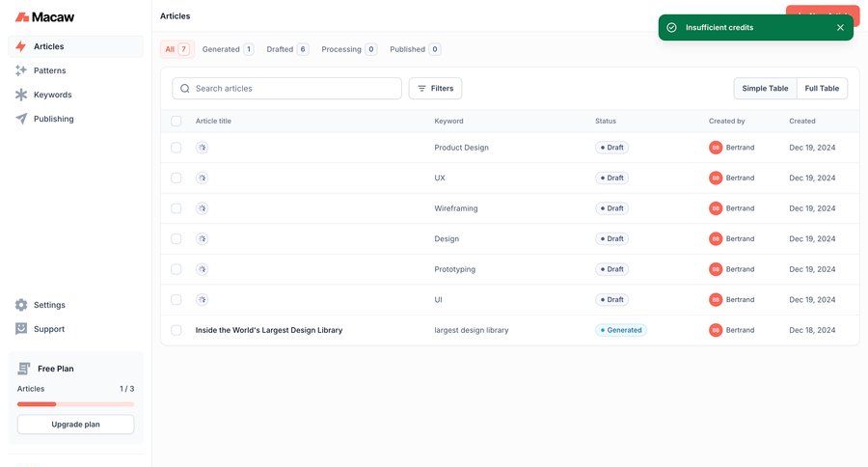Viewport: 868px width, 467px height.
Task: Click the Keyword column header
Action: (448, 121)
